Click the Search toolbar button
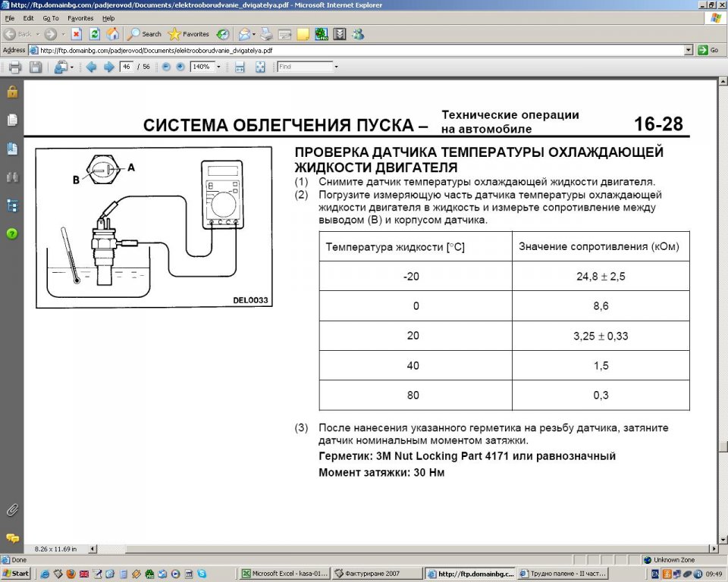Image resolution: width=728 pixels, height=582 pixels. click(x=144, y=34)
